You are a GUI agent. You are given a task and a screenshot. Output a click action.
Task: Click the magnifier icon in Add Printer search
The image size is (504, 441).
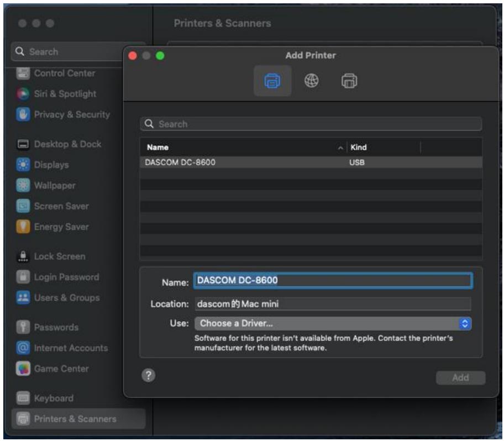149,124
